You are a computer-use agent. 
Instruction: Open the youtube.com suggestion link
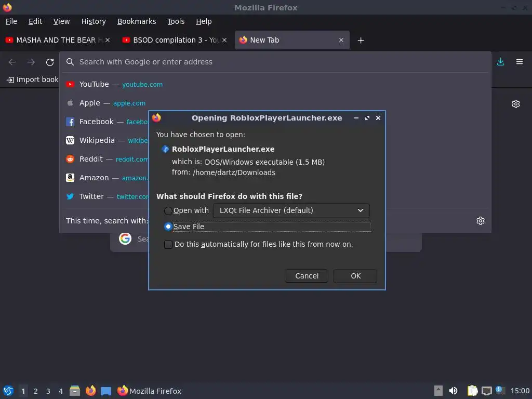pos(142,85)
